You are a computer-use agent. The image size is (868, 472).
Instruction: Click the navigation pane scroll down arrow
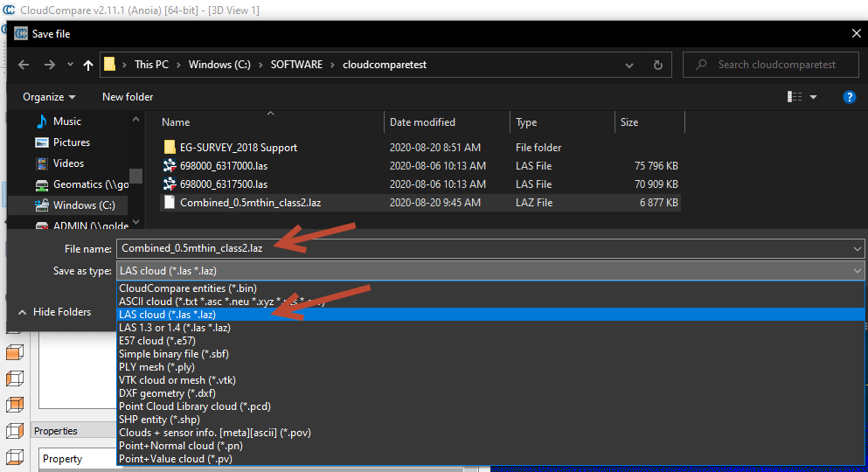(135, 222)
